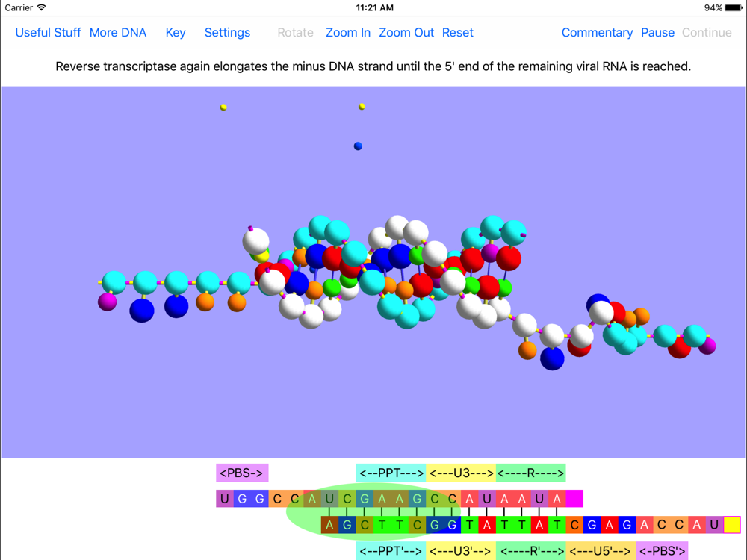The image size is (747, 560).
Task: Tap the blank yellow cell ending the lower strand
Action: (732, 525)
